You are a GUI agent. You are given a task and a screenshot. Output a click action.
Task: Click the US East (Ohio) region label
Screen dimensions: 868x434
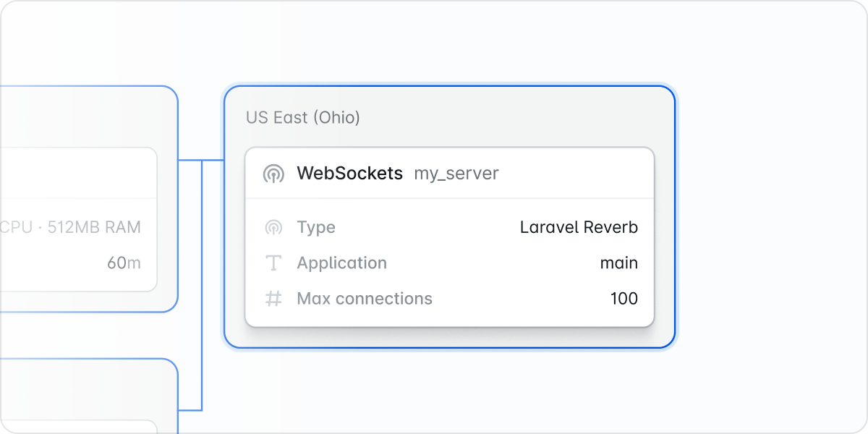click(x=303, y=117)
